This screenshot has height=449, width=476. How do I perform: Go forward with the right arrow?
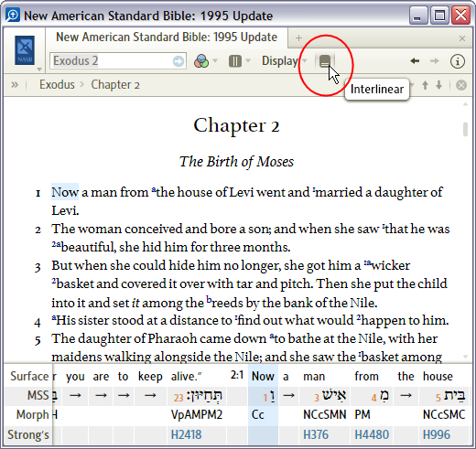point(435,61)
